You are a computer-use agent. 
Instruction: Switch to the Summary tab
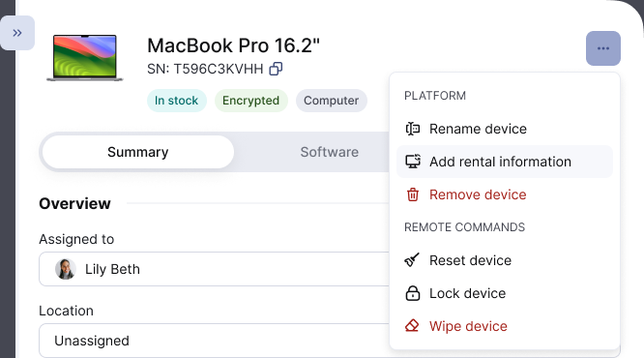pyautogui.click(x=138, y=152)
